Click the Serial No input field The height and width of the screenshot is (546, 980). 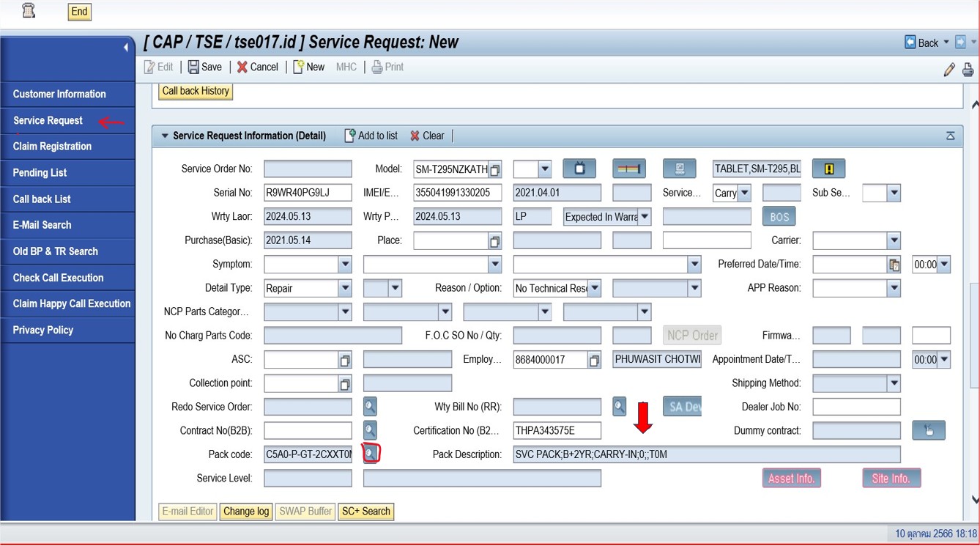[308, 193]
